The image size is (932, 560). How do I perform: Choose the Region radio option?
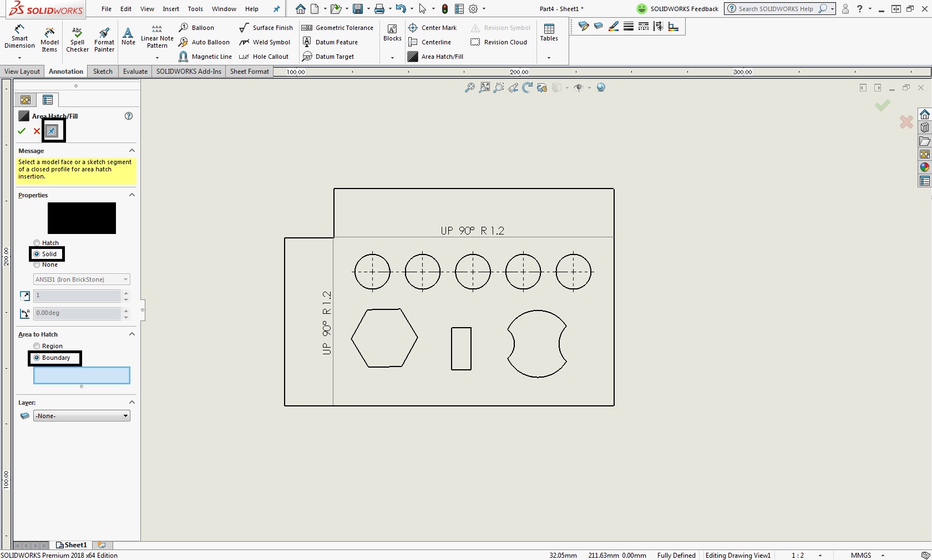[x=37, y=346]
